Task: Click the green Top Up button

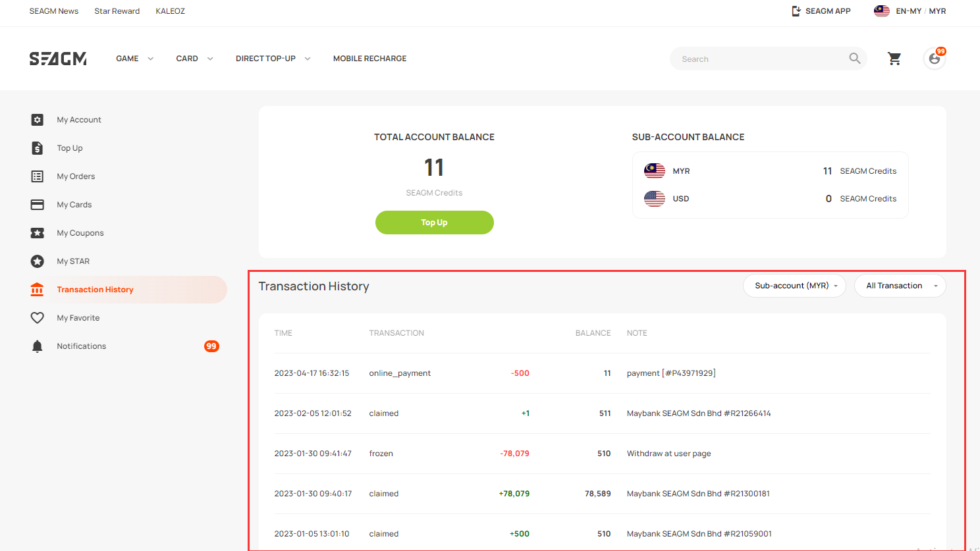Action: (435, 223)
